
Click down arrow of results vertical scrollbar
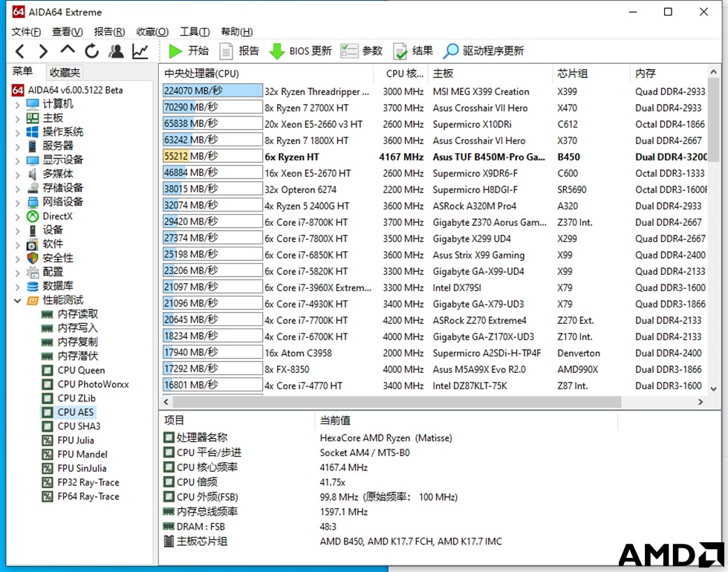pyautogui.click(x=714, y=389)
